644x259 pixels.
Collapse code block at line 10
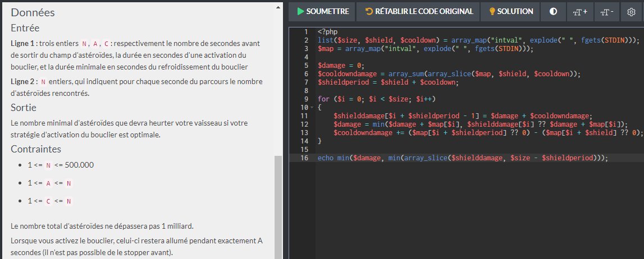pos(313,108)
